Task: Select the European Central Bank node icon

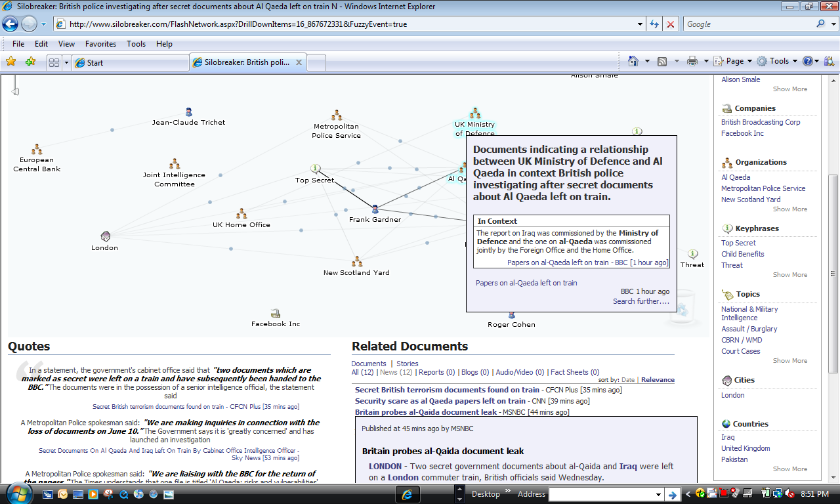Action: (x=37, y=150)
